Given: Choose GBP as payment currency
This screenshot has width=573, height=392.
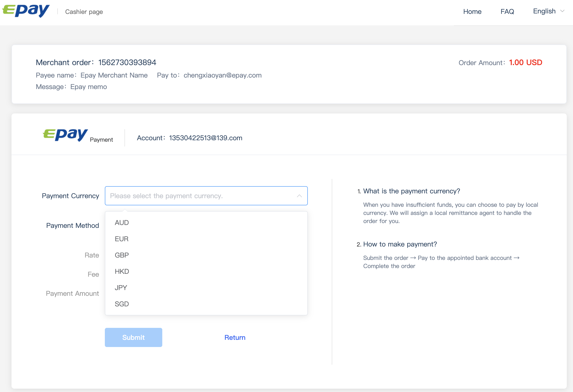Looking at the screenshot, I should pos(122,255).
